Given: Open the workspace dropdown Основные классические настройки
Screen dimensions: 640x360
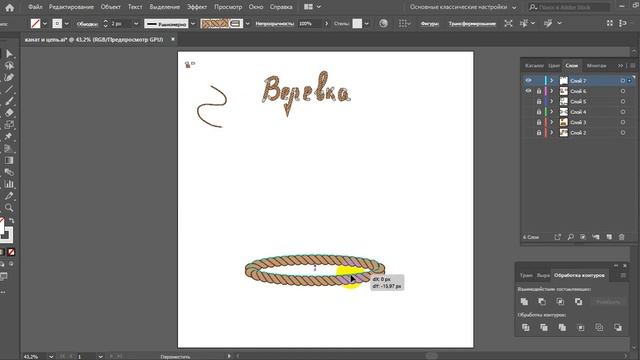Looking at the screenshot, I should pyautogui.click(x=463, y=7).
